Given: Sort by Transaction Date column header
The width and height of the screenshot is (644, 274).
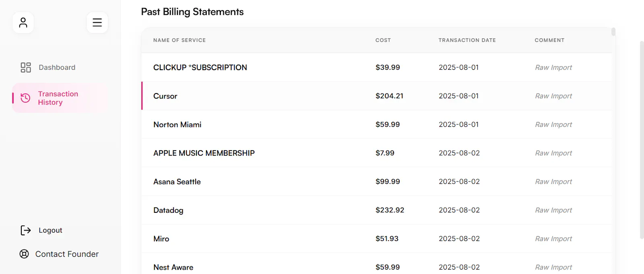Looking at the screenshot, I should 467,40.
